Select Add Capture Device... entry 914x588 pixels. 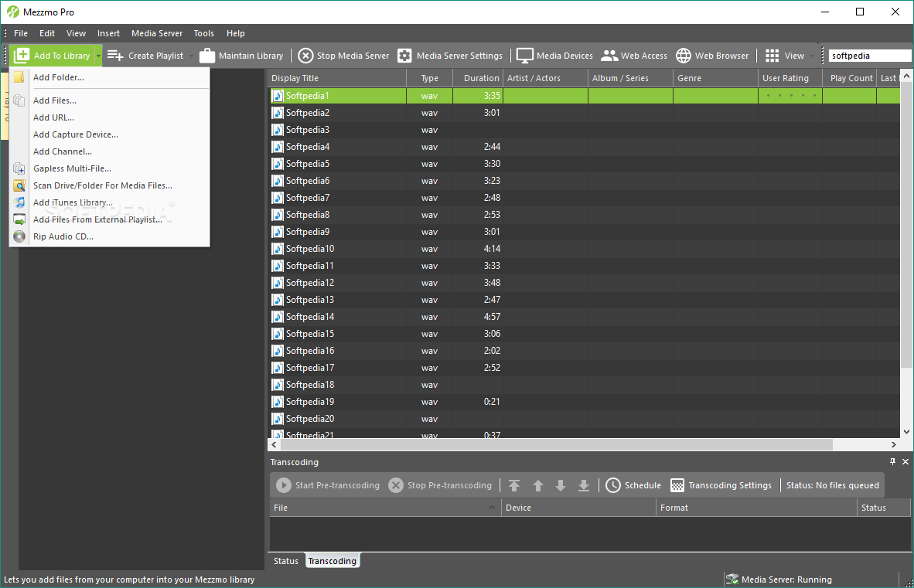tap(110, 134)
